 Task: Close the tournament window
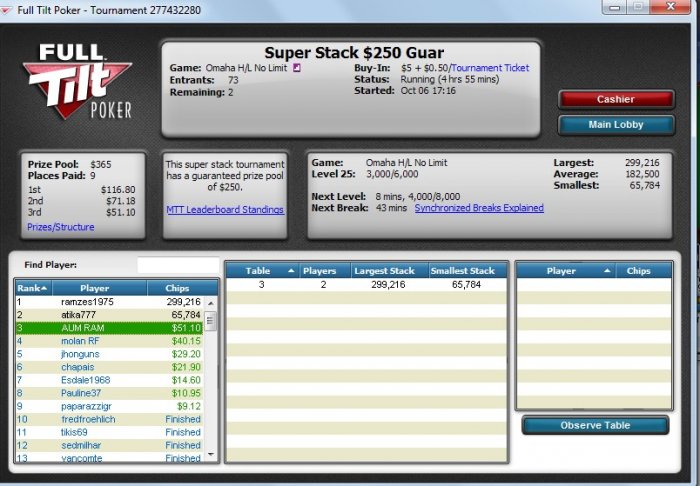tap(671, 7)
